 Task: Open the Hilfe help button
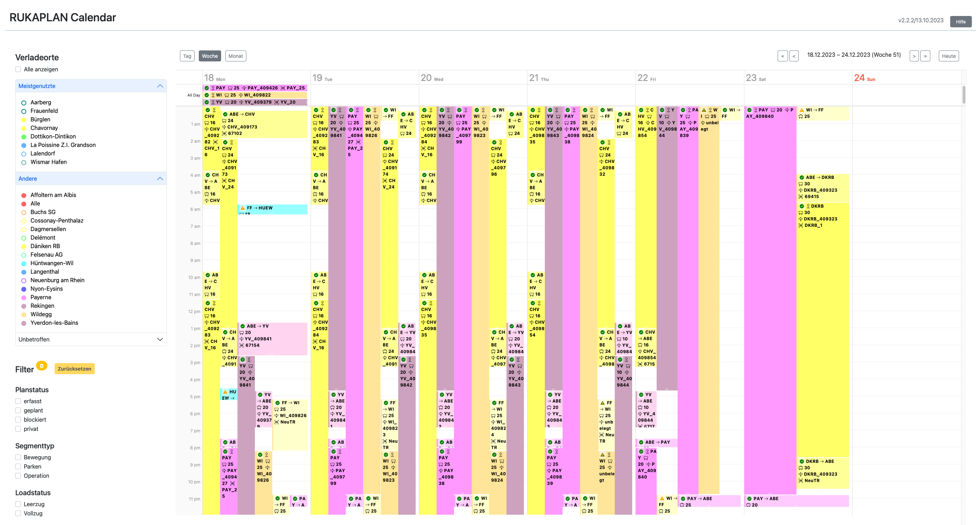point(960,22)
